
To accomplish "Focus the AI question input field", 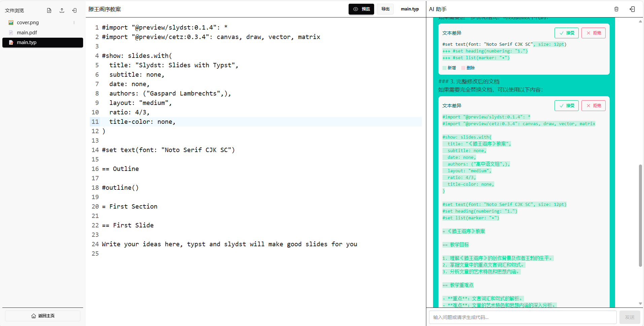I will pos(523,317).
